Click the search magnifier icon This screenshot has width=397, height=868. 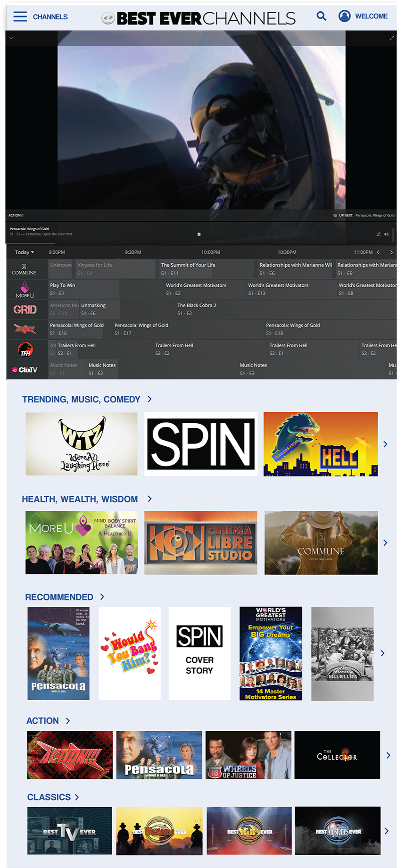pyautogui.click(x=322, y=16)
